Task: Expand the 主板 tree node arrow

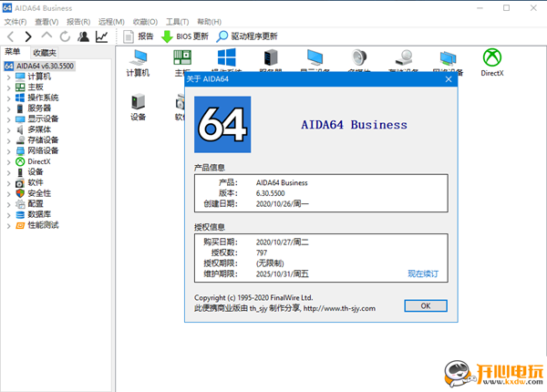Action: coord(8,88)
